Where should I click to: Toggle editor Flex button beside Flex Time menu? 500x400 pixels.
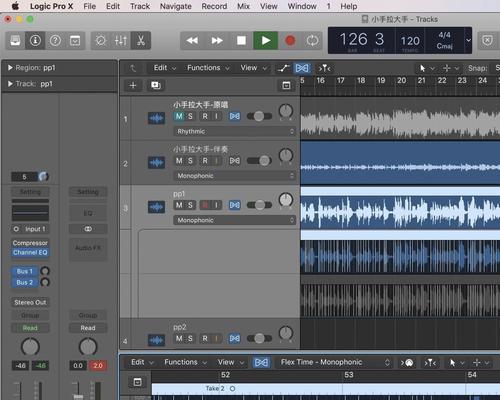(x=261, y=362)
